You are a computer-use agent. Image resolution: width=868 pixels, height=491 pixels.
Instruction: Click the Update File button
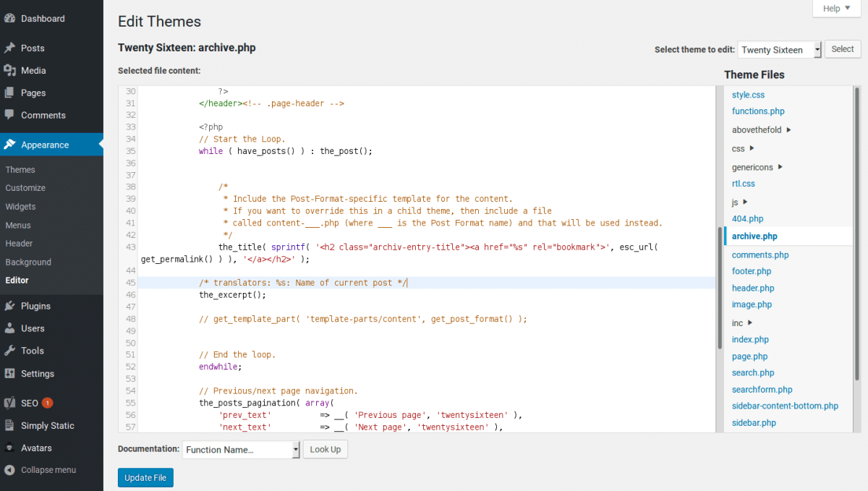145,478
